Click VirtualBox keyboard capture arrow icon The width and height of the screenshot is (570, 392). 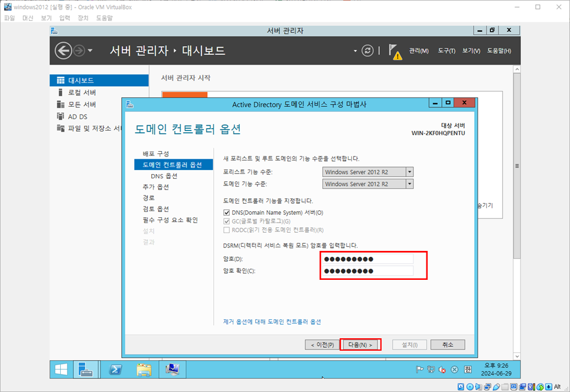click(x=549, y=387)
